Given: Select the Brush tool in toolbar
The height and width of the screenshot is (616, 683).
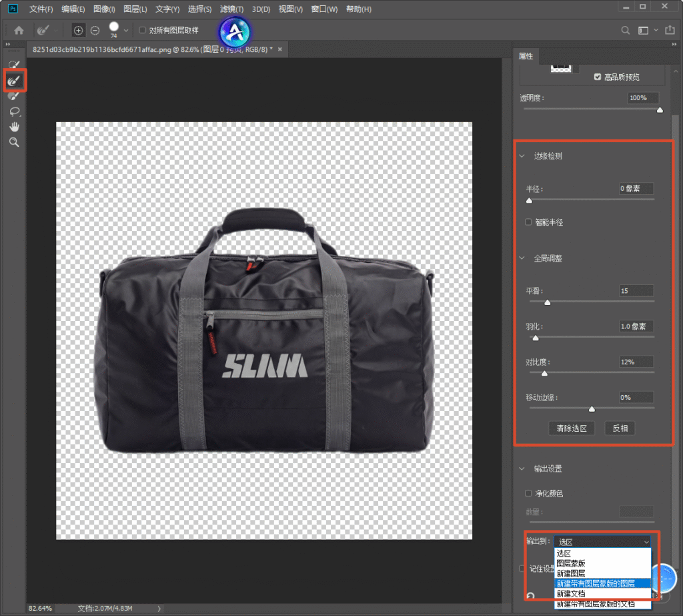Looking at the screenshot, I should [x=15, y=96].
